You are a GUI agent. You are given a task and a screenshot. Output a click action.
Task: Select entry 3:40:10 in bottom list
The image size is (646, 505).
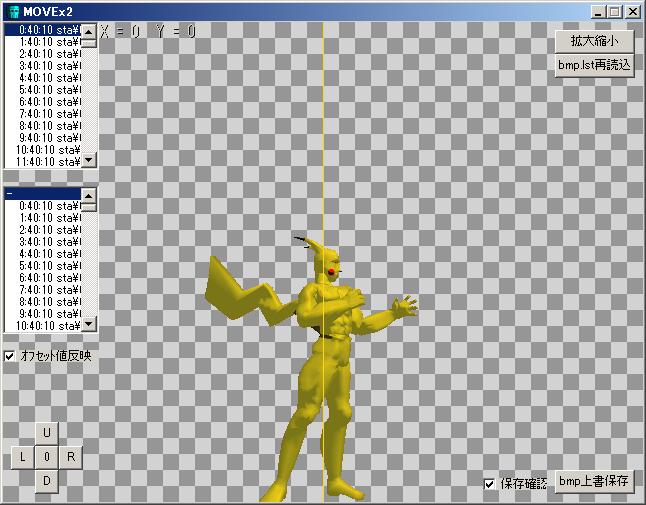click(x=42, y=241)
